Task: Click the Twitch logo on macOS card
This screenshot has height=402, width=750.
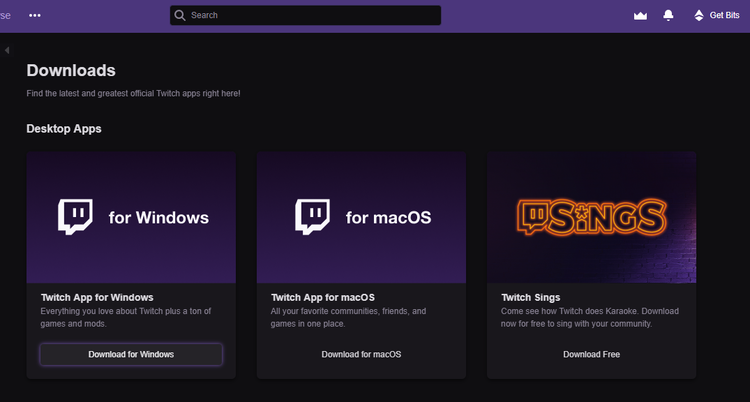Action: pos(312,217)
